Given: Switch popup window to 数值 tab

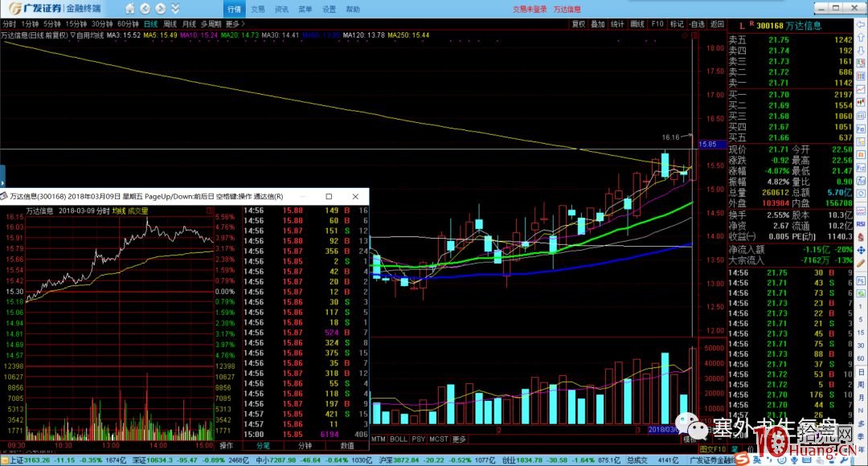Looking at the screenshot, I should coord(347,446).
